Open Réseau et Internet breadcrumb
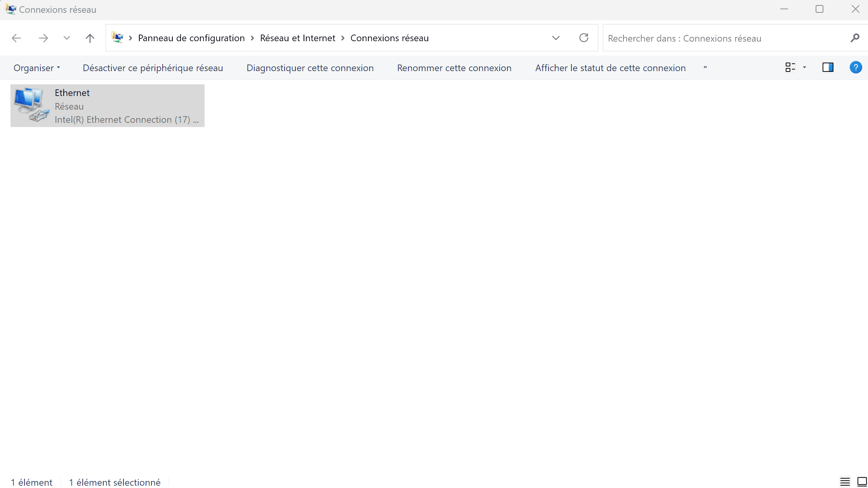The height and width of the screenshot is (488, 868). point(298,38)
